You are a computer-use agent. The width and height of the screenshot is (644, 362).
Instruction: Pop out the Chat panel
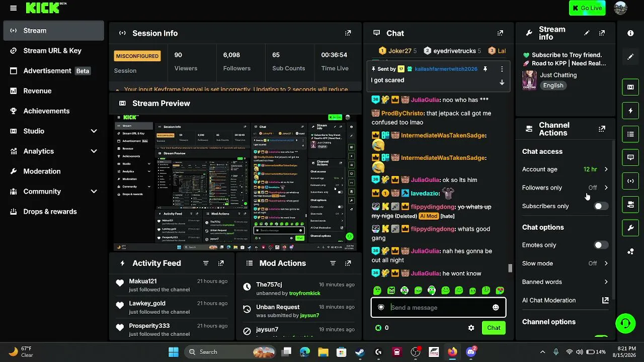pos(500,33)
